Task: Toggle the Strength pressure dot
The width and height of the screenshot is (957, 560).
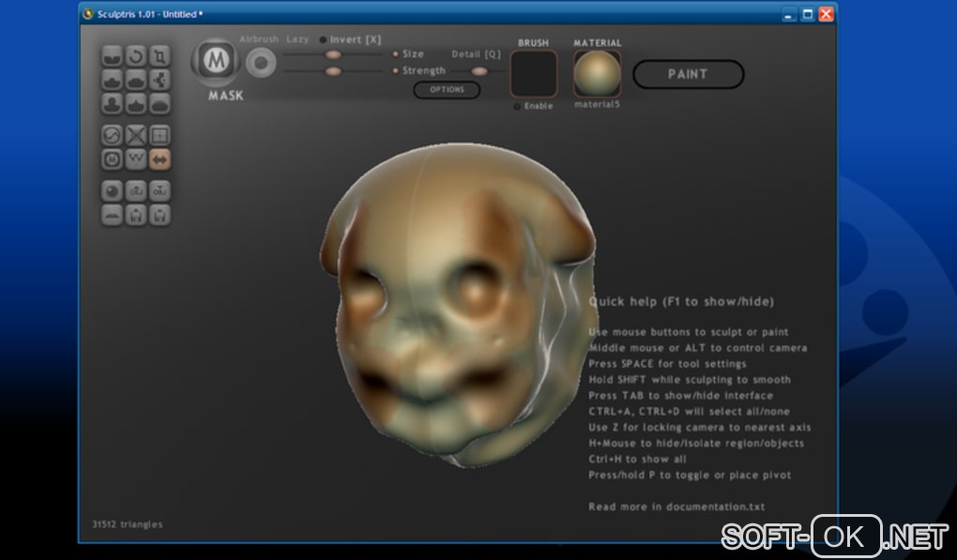Action: coord(396,70)
